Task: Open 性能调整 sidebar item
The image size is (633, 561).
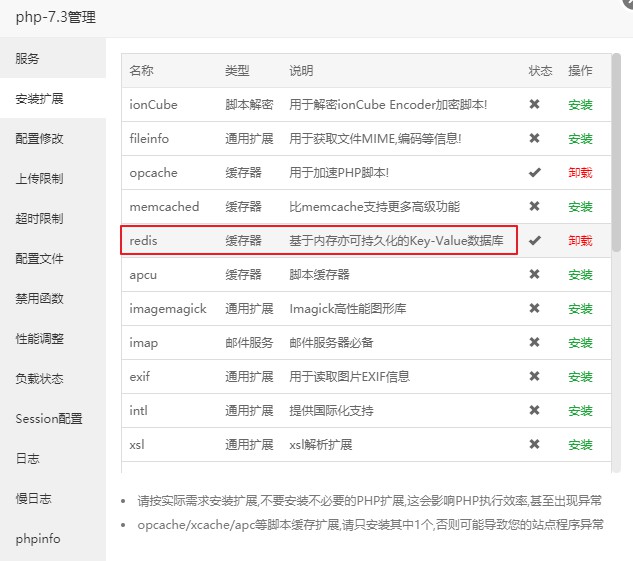Action: tap(53, 338)
